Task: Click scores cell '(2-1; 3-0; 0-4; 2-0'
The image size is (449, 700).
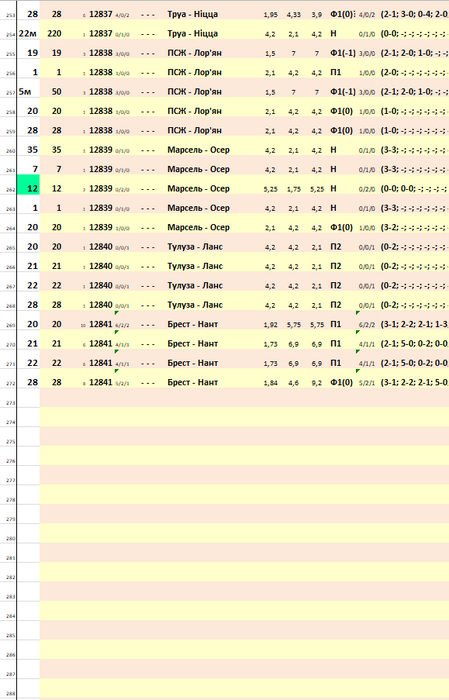Action: (414, 14)
